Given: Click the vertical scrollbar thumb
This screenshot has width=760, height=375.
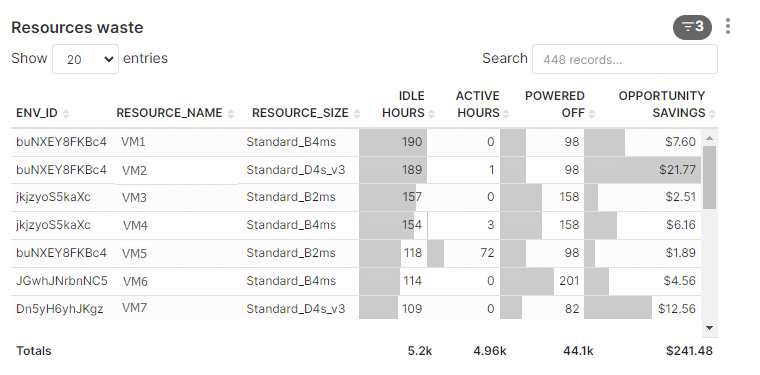Looking at the screenshot, I should [710, 177].
